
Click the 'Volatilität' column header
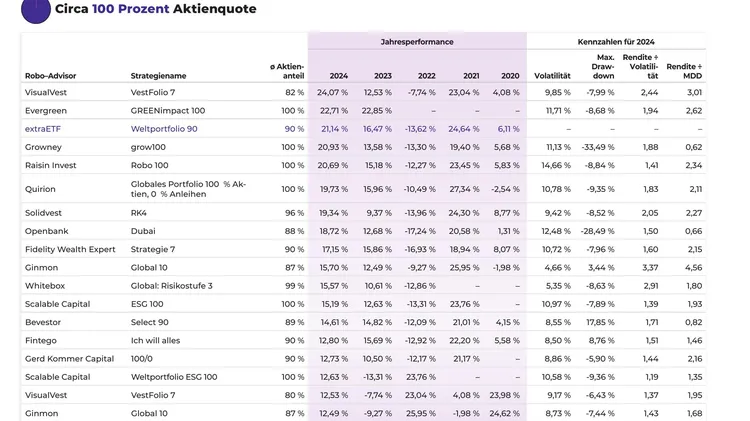point(552,76)
